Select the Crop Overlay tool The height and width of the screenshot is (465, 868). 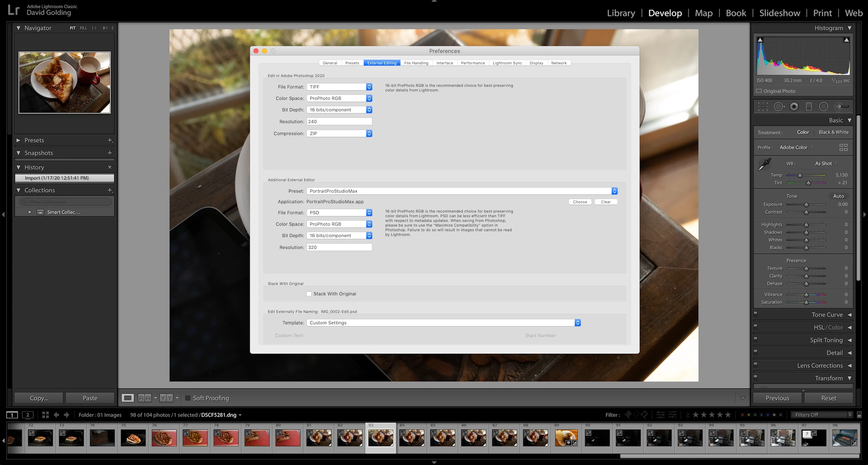763,107
